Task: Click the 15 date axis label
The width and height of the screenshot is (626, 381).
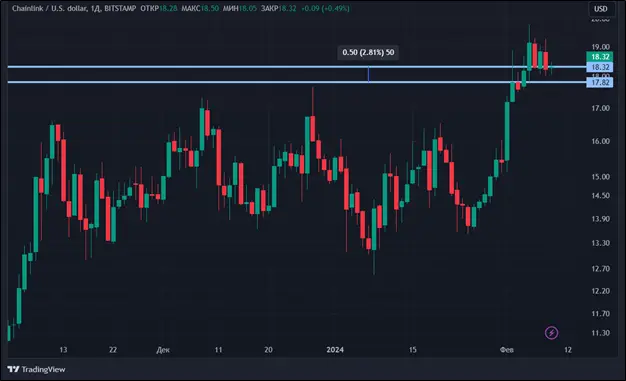Action: point(412,350)
